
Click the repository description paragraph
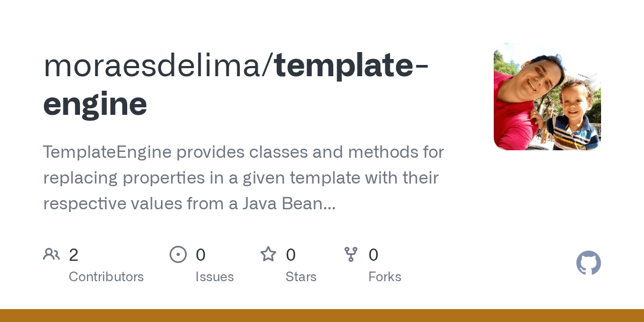click(x=244, y=178)
